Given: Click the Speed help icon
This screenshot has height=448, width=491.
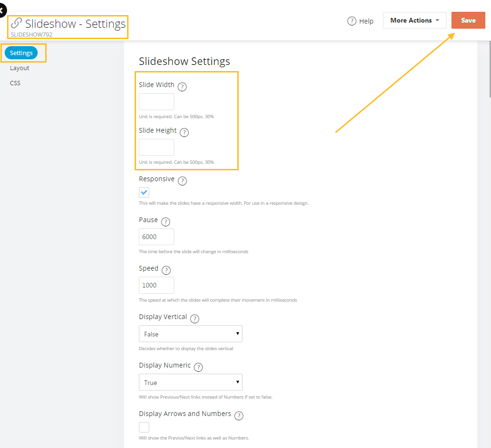Looking at the screenshot, I should pyautogui.click(x=165, y=270).
